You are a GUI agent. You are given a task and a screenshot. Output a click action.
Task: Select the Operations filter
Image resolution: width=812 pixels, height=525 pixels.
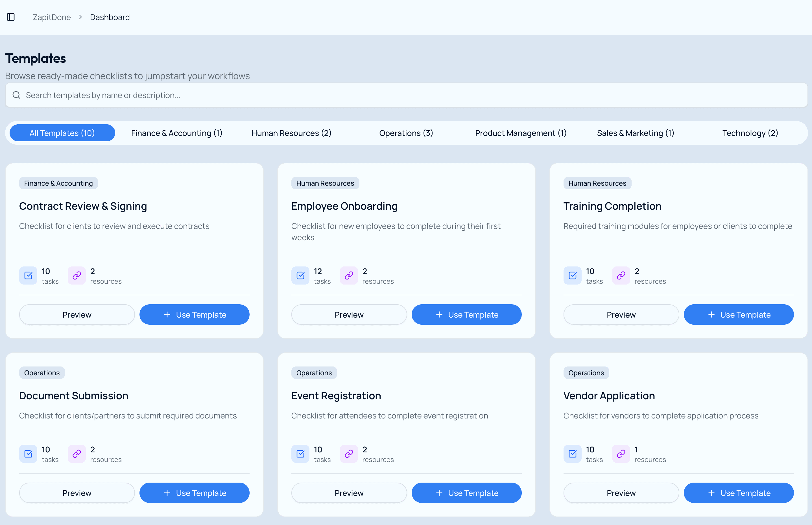coord(406,133)
